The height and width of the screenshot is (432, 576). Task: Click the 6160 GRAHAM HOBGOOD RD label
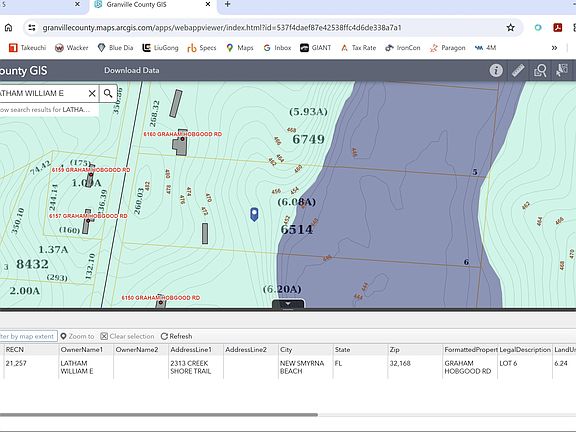tap(183, 134)
